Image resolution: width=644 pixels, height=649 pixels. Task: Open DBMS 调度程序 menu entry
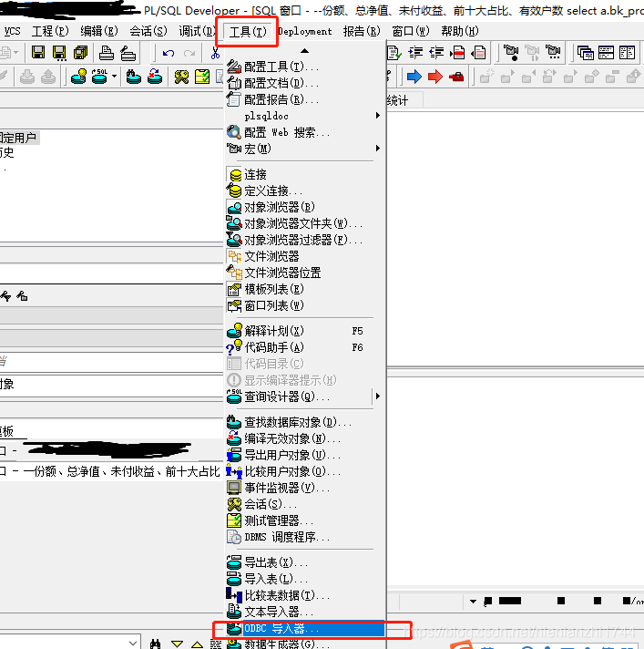point(305,537)
